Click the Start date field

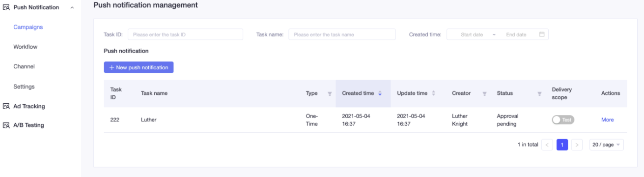click(x=472, y=35)
